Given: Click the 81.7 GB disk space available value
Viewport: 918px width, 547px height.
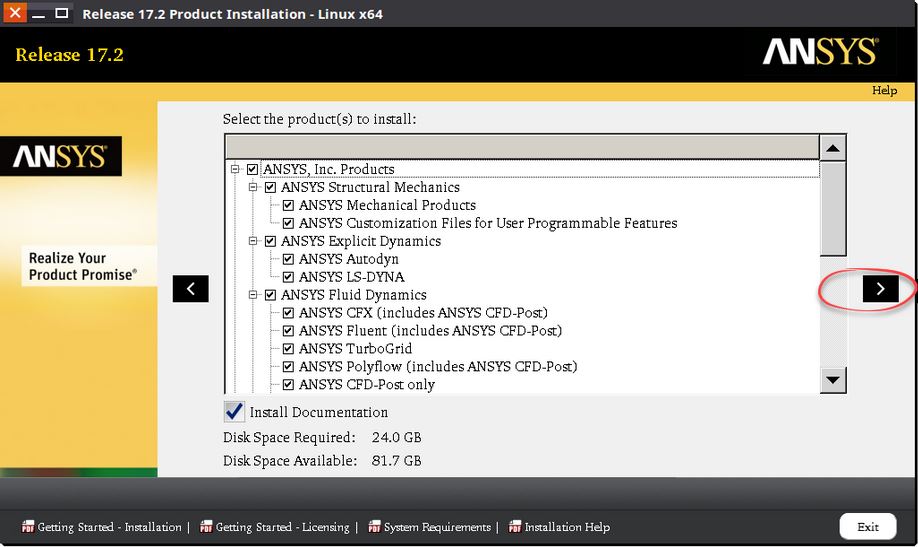Looking at the screenshot, I should click(396, 461).
